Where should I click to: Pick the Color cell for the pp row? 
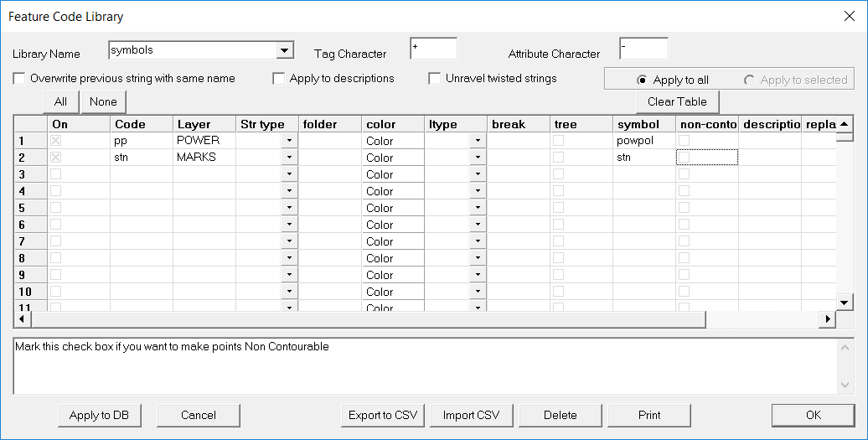click(x=392, y=141)
